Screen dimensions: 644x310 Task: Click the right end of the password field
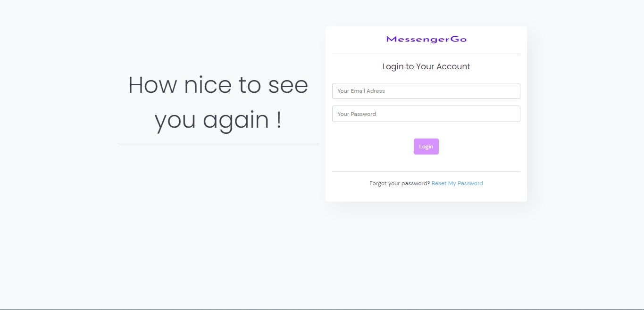512,114
